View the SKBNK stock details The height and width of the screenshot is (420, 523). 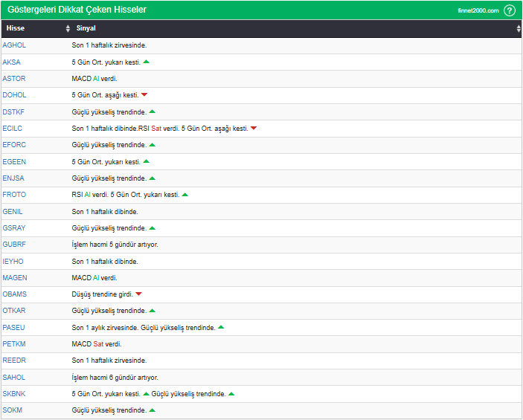tap(14, 393)
